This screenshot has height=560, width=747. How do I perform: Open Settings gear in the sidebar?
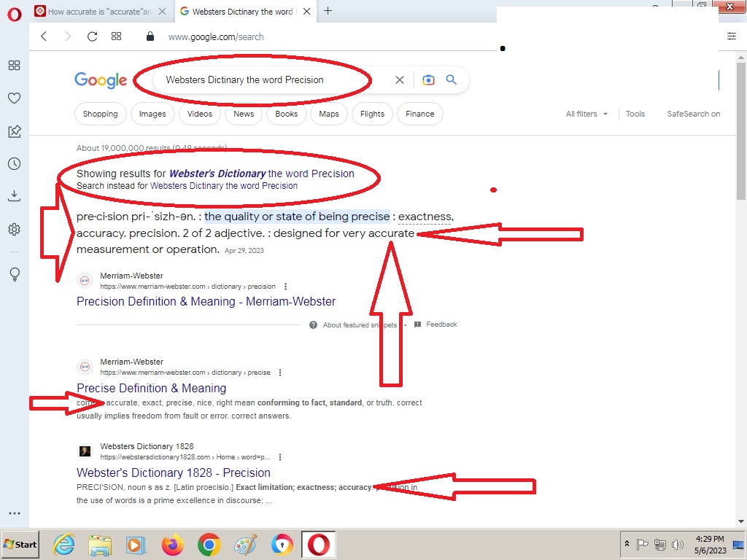(x=15, y=229)
